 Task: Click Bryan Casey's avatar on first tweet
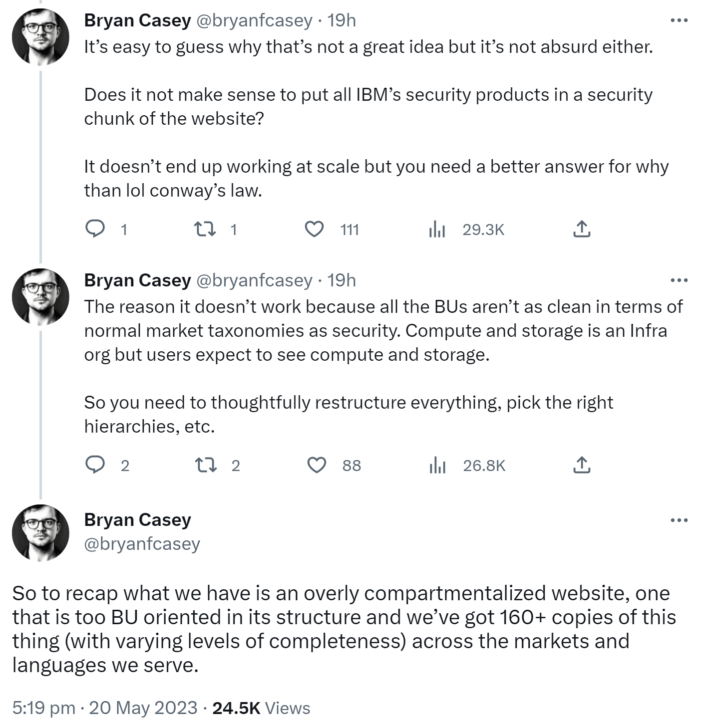pyautogui.click(x=40, y=37)
